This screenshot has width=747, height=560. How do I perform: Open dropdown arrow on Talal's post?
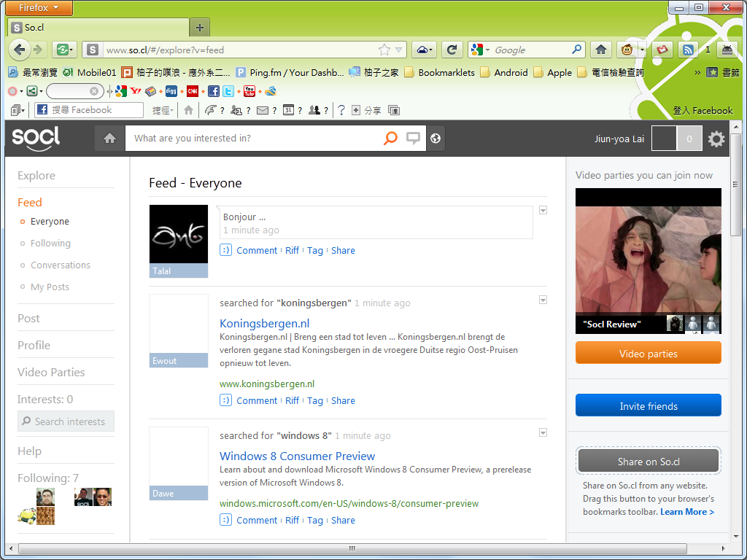click(543, 211)
